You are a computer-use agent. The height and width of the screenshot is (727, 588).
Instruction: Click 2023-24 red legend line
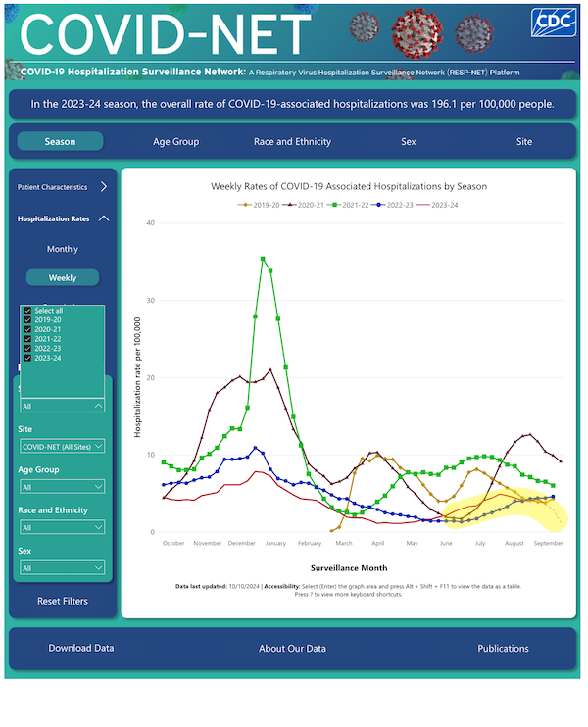click(x=423, y=205)
